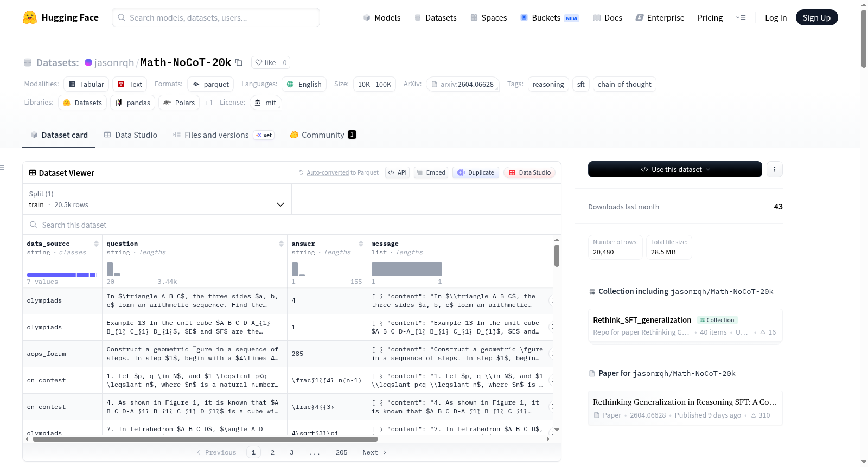The image size is (868, 467).
Task: Go to page 3 of results
Action: [x=292, y=452]
